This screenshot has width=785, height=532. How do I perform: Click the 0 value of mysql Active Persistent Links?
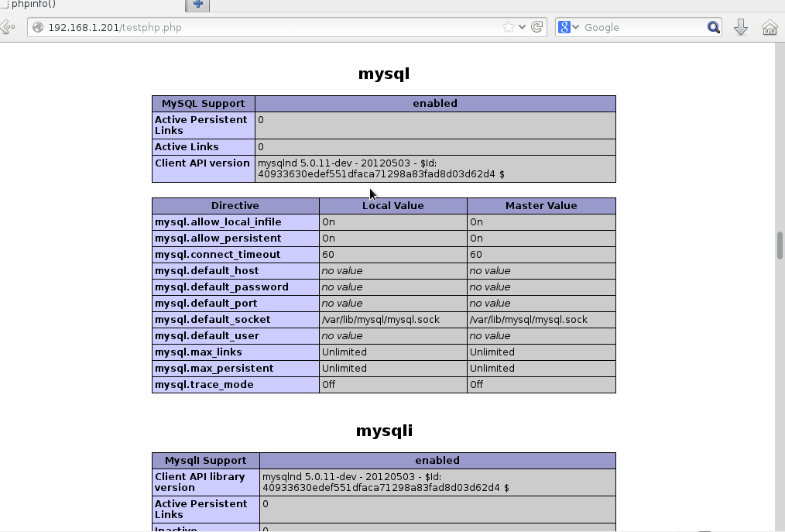(435, 125)
